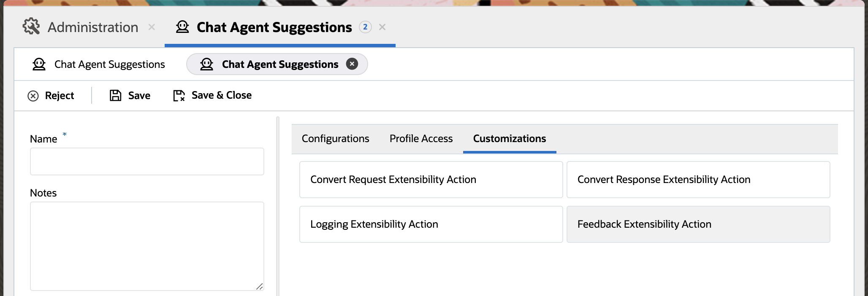Choose Feedback Extensibility Action
This screenshot has height=296, width=868.
point(698,224)
